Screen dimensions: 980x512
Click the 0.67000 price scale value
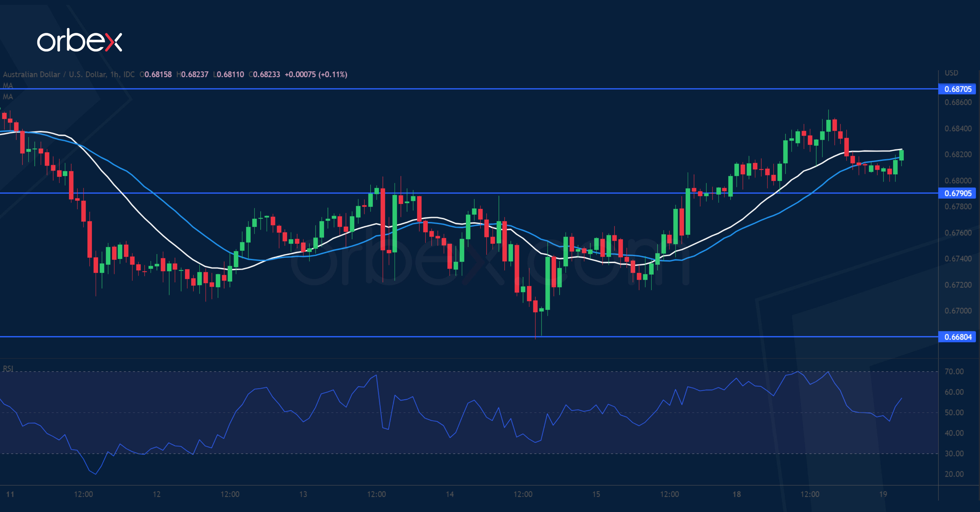click(x=958, y=311)
